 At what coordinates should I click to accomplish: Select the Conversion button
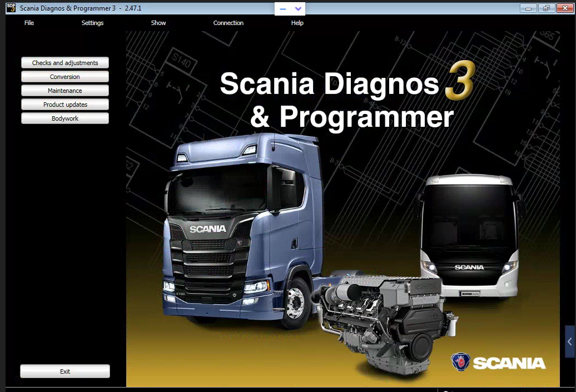(x=65, y=77)
